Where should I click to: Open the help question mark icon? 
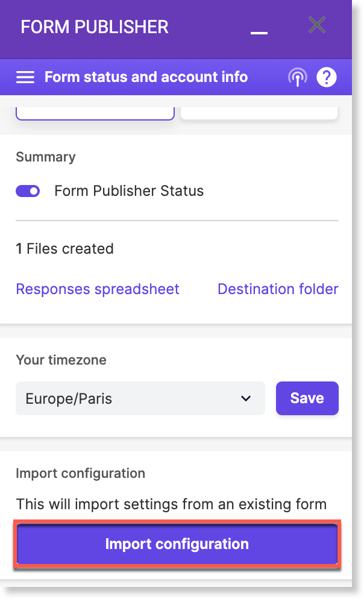pyautogui.click(x=327, y=77)
